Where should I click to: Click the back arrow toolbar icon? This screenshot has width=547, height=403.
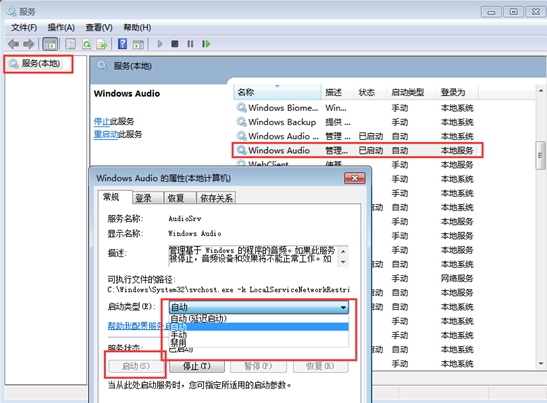click(x=14, y=44)
